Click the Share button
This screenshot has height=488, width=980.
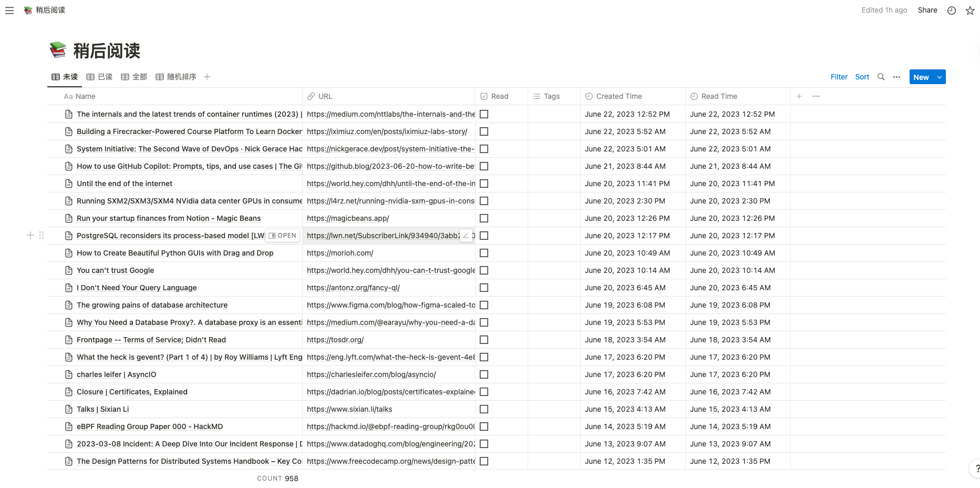(x=927, y=10)
